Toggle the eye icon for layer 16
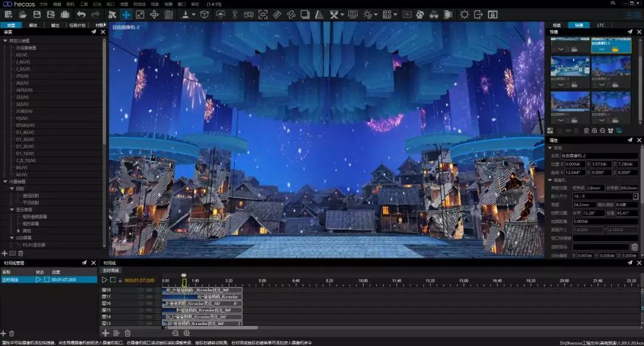The image size is (644, 346). click(149, 303)
